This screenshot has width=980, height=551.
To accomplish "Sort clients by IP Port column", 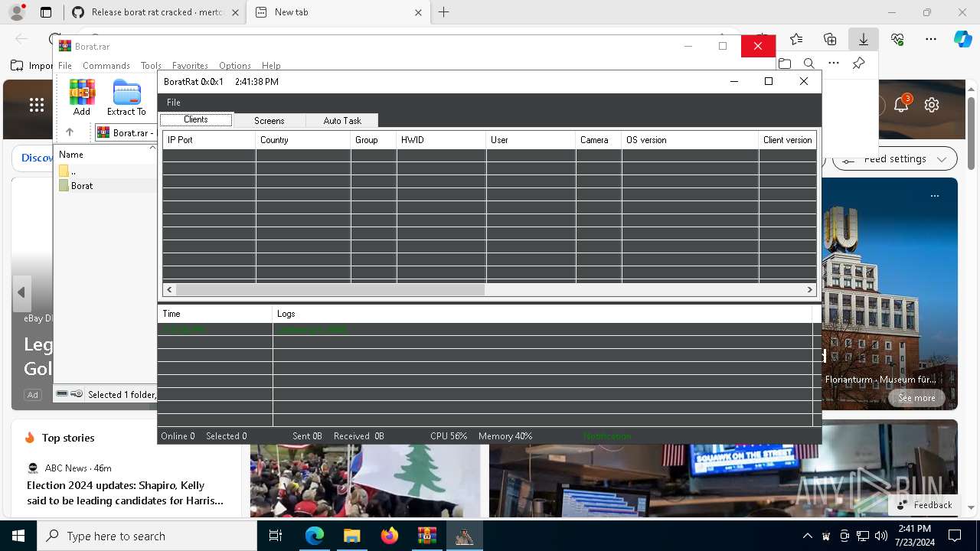I will (209, 140).
